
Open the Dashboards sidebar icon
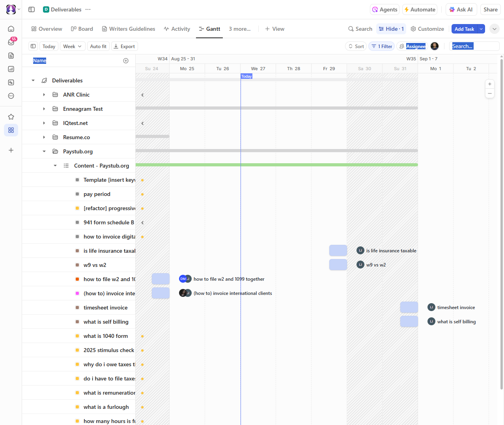(11, 69)
